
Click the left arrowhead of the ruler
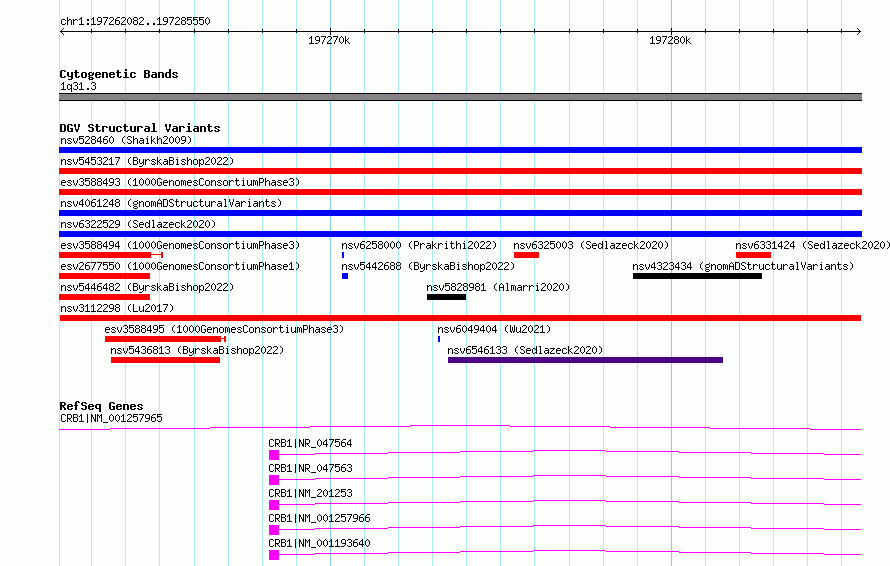[x=62, y=32]
